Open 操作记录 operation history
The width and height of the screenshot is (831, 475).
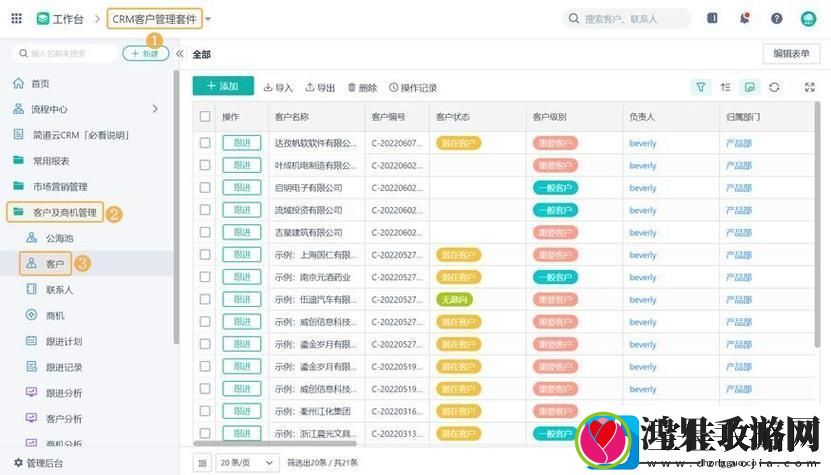pyautogui.click(x=413, y=87)
